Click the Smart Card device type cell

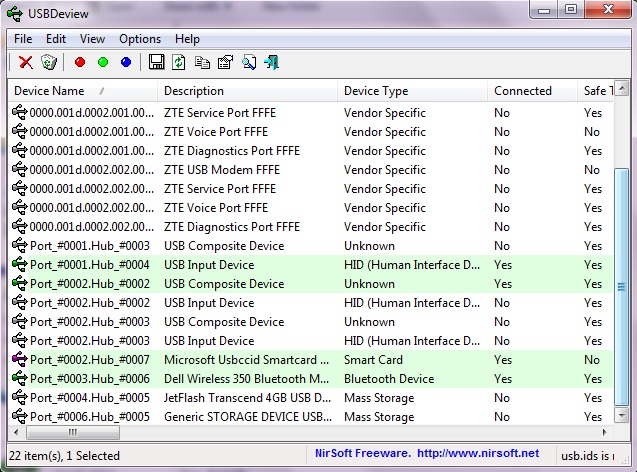pyautogui.click(x=373, y=360)
